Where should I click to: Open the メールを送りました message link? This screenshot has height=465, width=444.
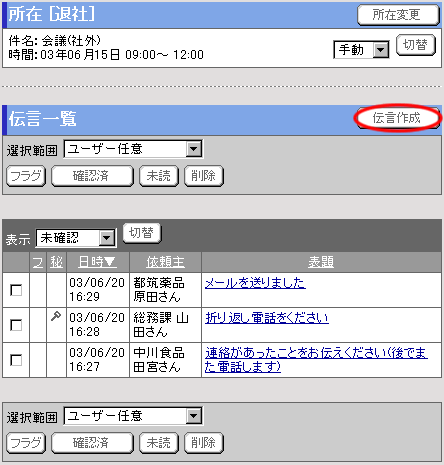point(255,283)
